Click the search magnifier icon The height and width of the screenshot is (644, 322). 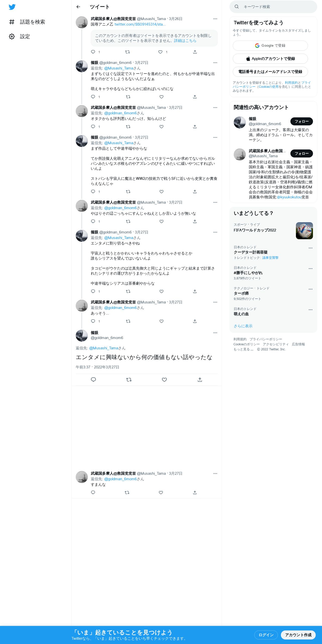click(x=236, y=7)
